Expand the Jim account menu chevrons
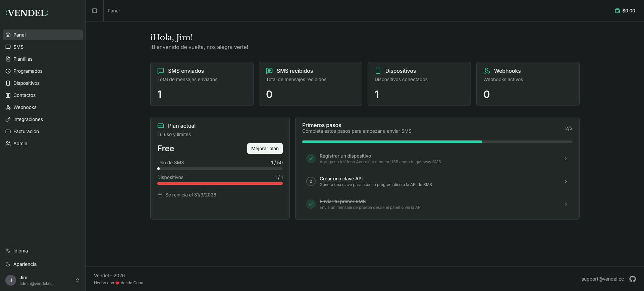This screenshot has height=291, width=644. pyautogui.click(x=77, y=280)
